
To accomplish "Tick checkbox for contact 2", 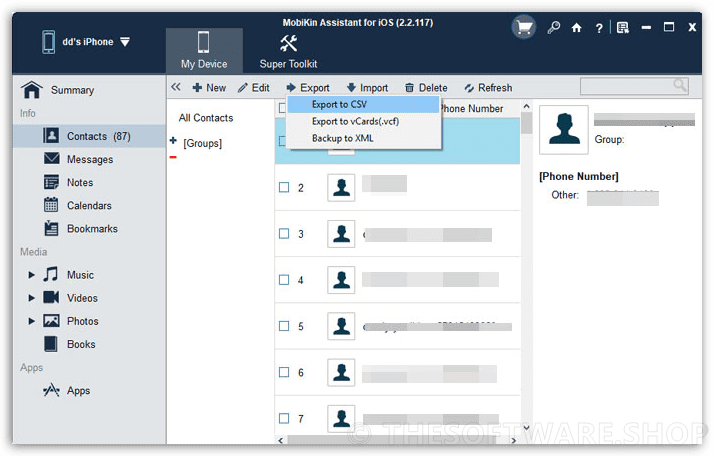I will pyautogui.click(x=284, y=187).
